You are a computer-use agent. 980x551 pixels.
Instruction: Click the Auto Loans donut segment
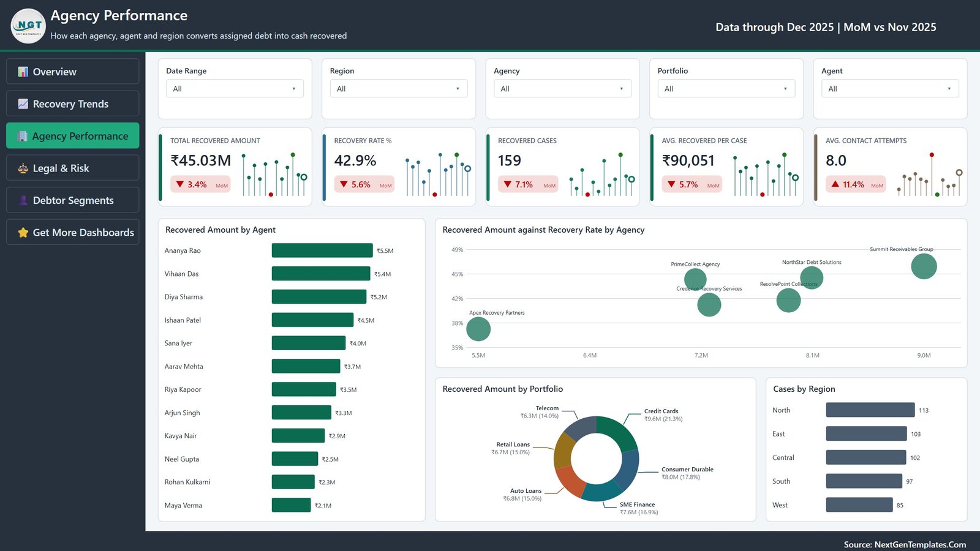coord(570,481)
